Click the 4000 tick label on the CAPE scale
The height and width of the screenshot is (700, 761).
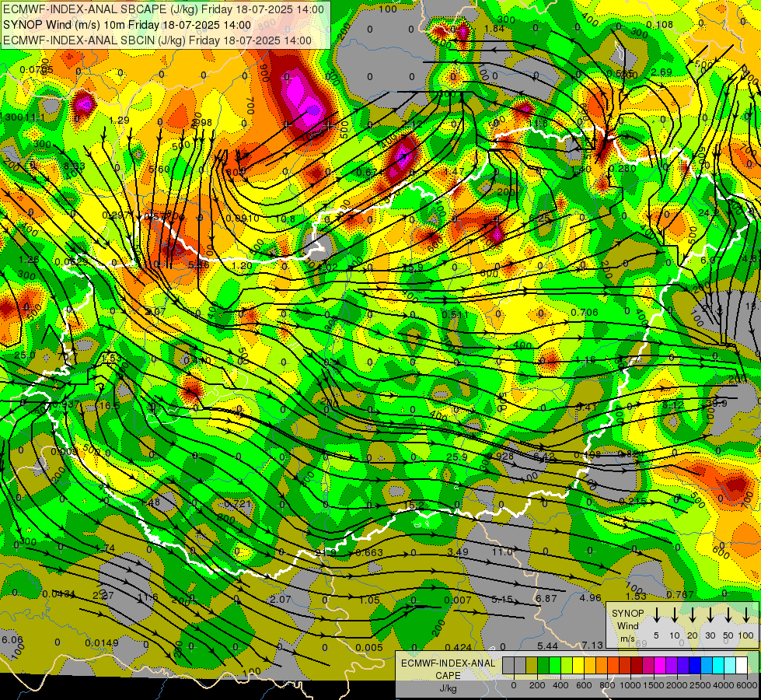point(724,685)
